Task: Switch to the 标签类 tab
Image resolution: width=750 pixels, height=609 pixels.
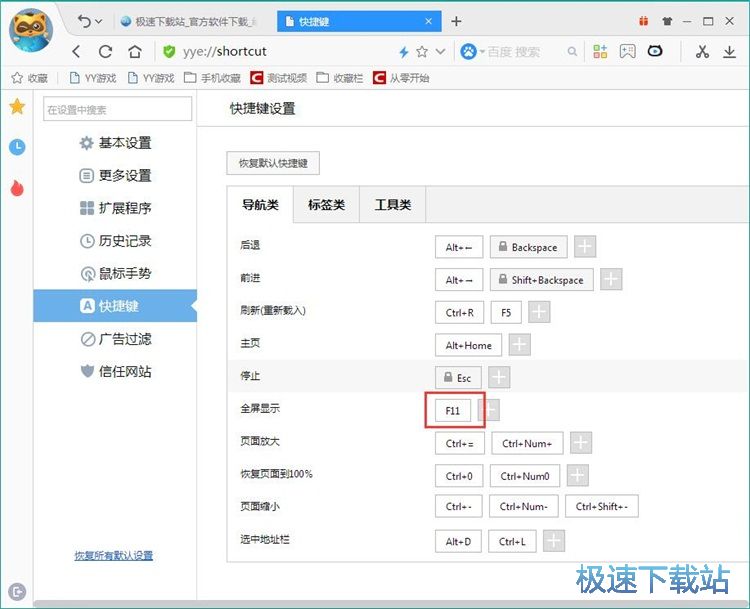Action: click(x=326, y=205)
